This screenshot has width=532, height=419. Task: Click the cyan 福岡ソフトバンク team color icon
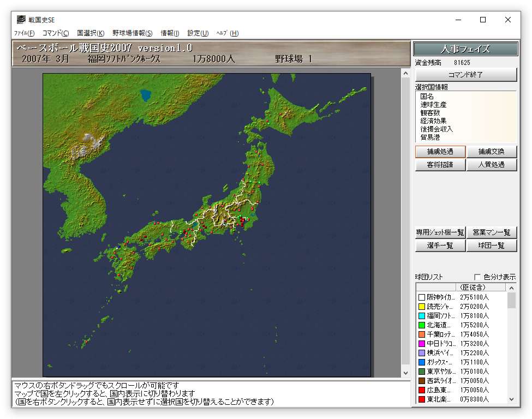point(421,316)
